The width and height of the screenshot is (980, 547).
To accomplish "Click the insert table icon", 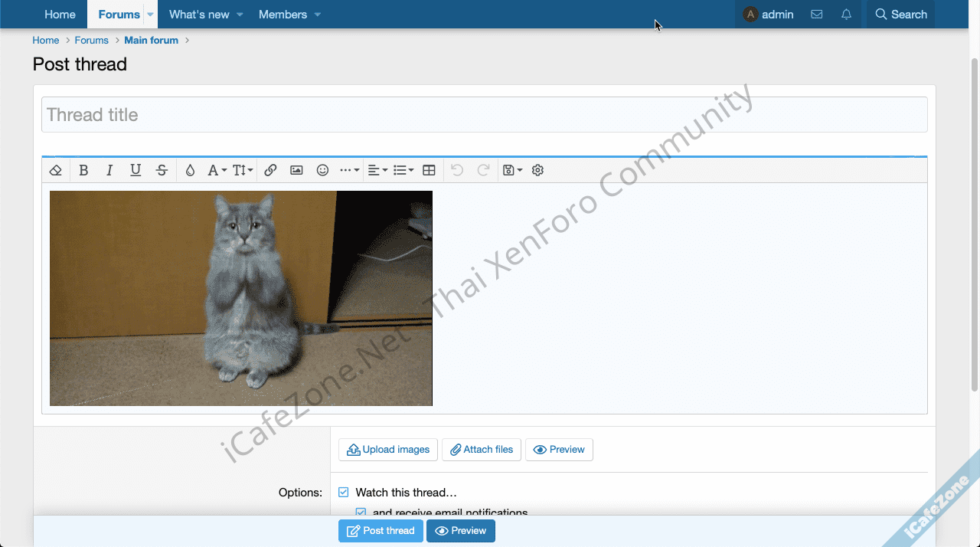I will click(429, 170).
